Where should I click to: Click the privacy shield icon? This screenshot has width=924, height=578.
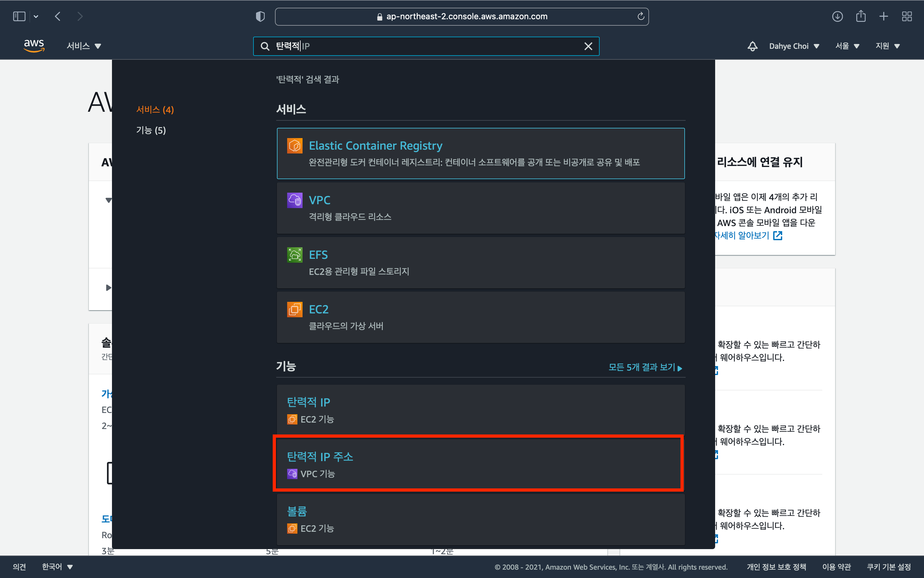tap(260, 16)
